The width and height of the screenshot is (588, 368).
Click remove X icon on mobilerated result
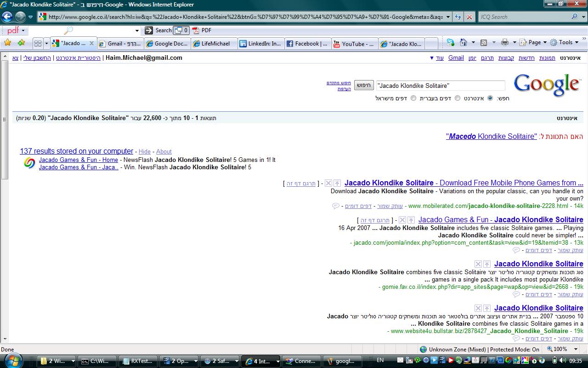point(328,183)
